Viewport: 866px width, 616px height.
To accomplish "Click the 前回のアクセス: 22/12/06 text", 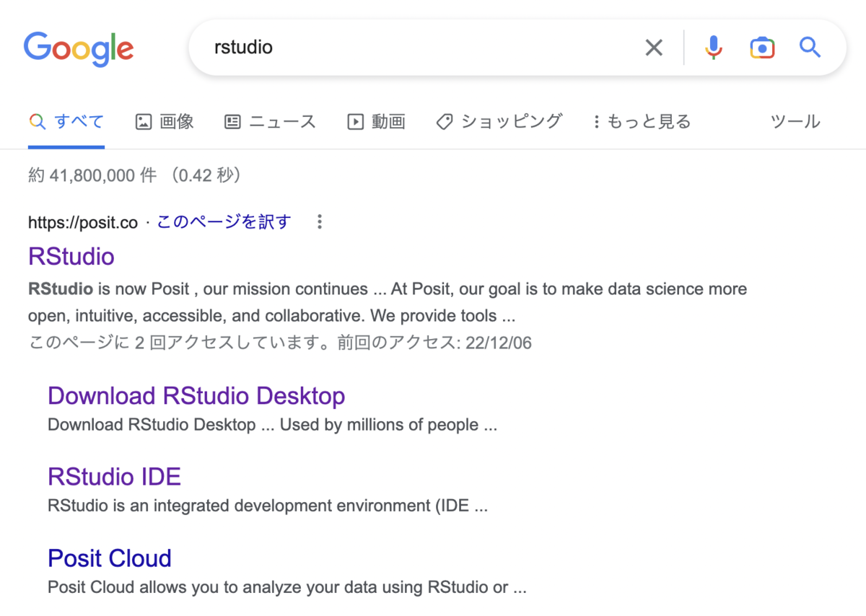I will pyautogui.click(x=434, y=343).
